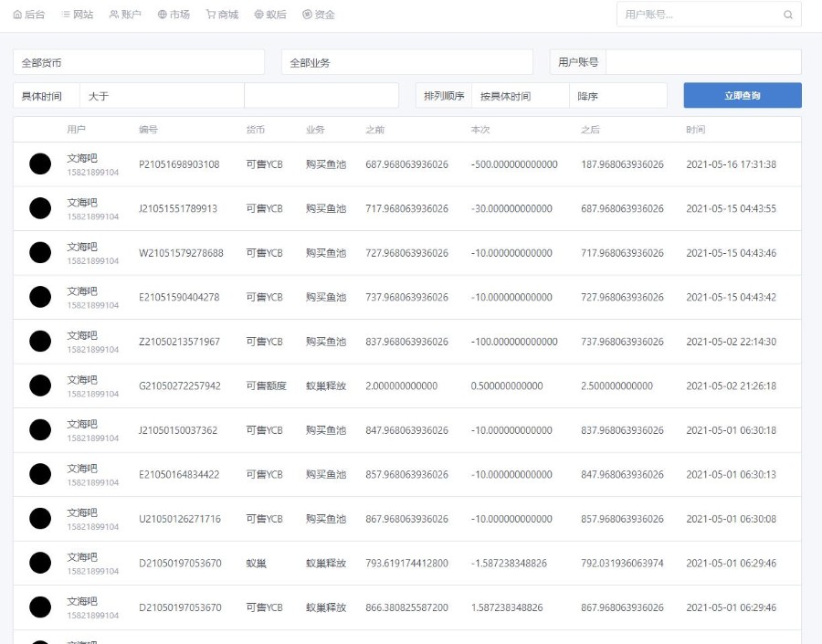Click avatar in row P21051698903108
Viewport: 822px width, 644px height.
[x=40, y=164]
